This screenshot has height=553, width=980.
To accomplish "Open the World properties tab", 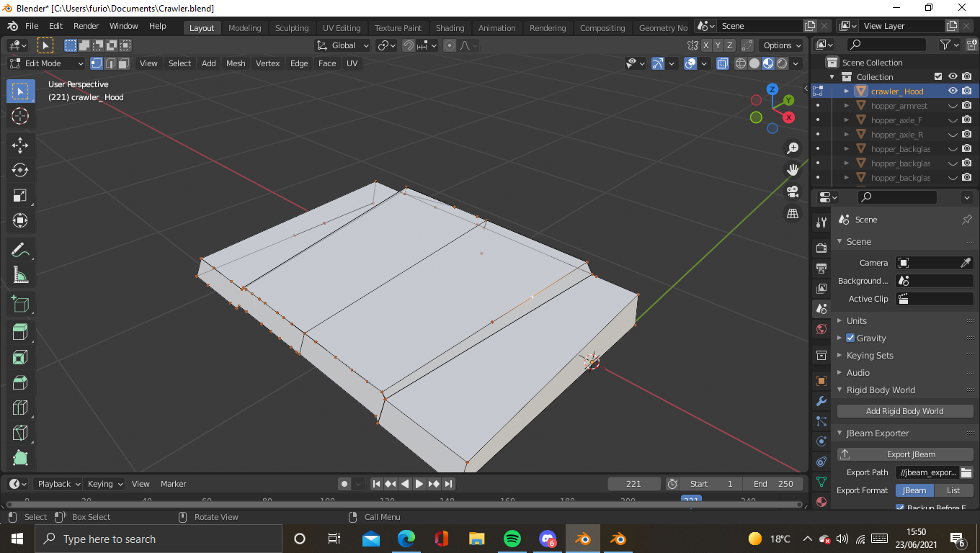I will point(821,329).
